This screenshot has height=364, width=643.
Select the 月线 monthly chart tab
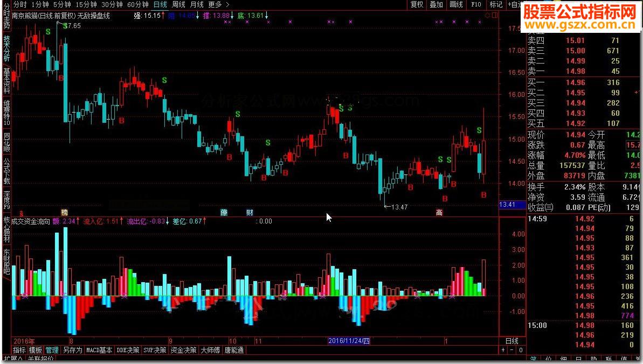(197, 4)
